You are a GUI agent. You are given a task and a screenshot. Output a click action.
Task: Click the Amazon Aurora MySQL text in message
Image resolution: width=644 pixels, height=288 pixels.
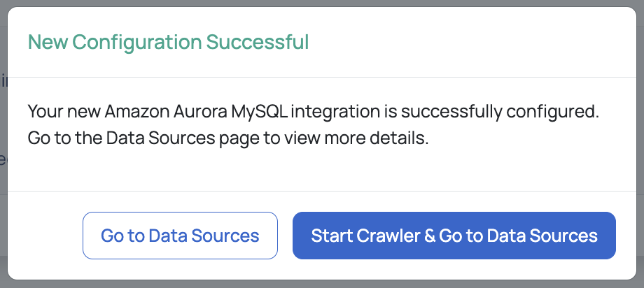[197, 112]
